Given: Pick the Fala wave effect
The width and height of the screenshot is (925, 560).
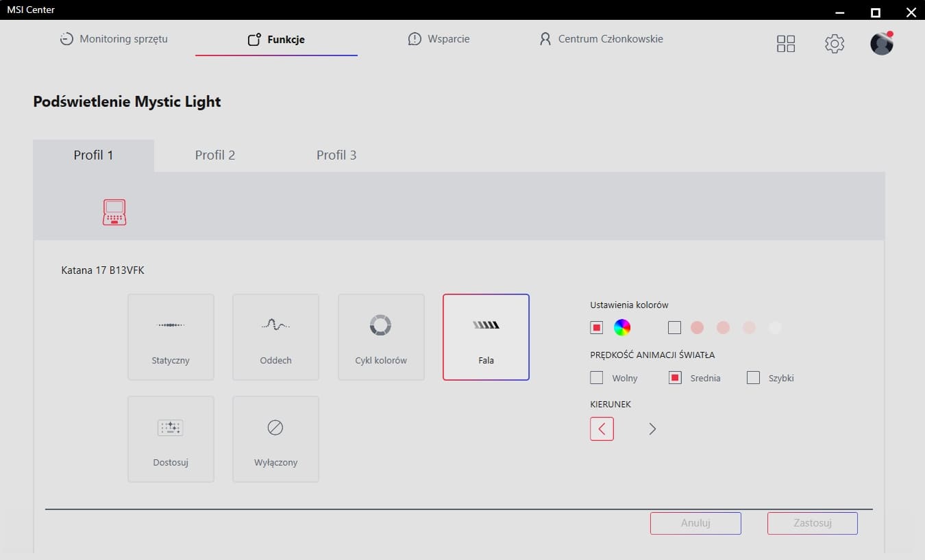Looking at the screenshot, I should click(486, 337).
